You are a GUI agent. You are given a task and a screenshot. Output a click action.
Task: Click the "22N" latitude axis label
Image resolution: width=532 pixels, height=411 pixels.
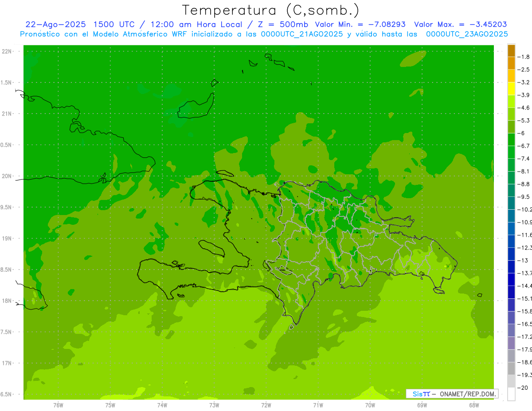[7, 51]
